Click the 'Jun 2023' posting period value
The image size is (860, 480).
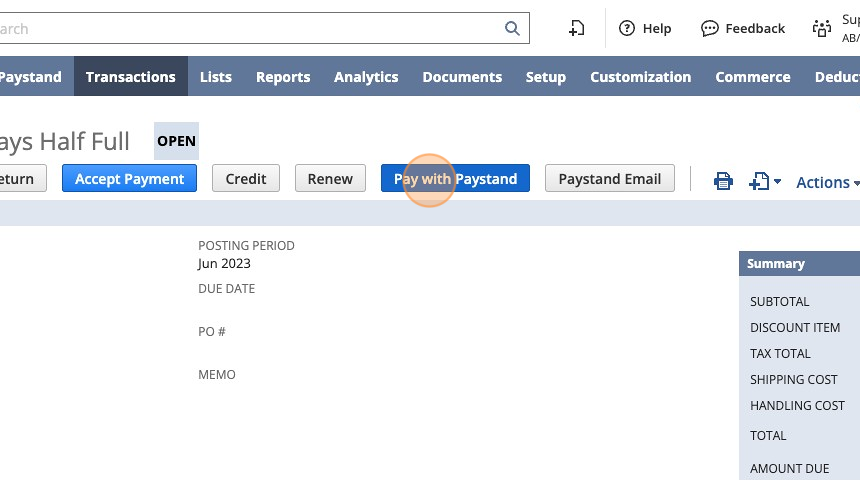coord(224,263)
